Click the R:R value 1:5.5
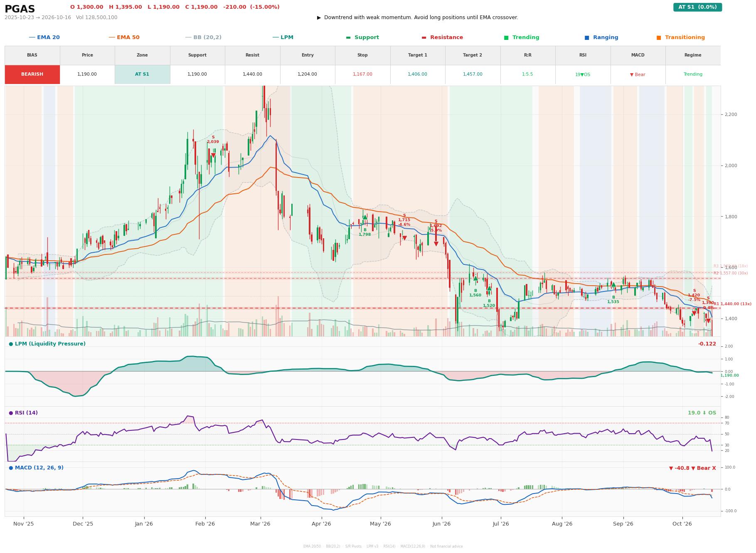756x553 pixels. (527, 74)
